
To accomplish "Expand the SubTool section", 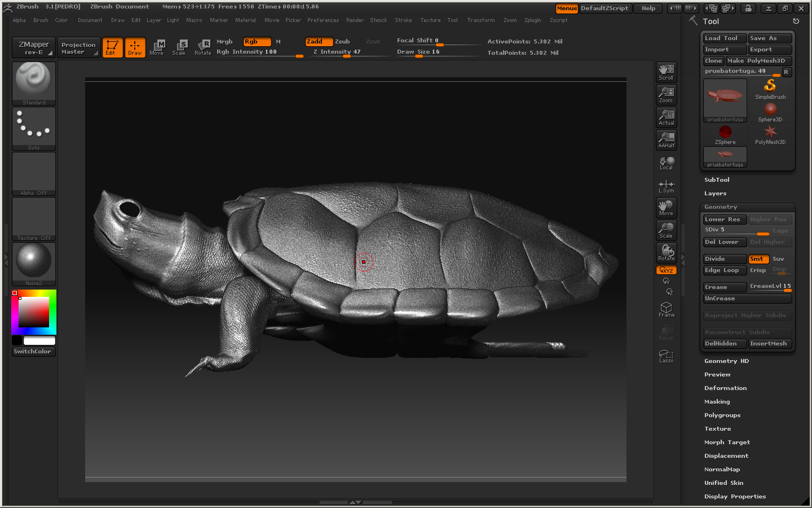I will click(717, 180).
